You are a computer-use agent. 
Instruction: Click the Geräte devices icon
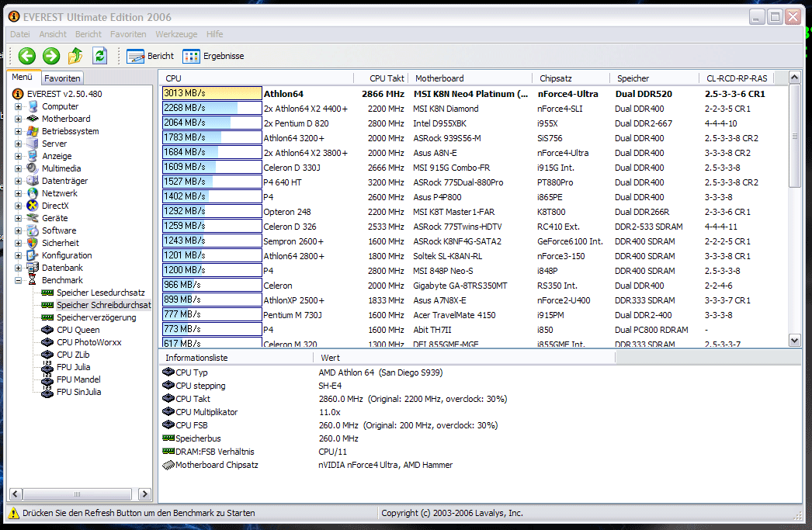(x=33, y=218)
